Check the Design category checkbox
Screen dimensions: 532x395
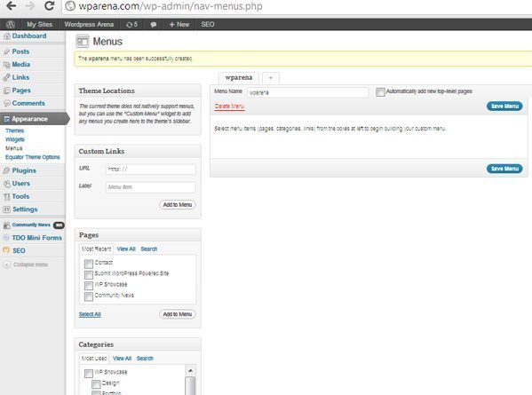coord(96,384)
